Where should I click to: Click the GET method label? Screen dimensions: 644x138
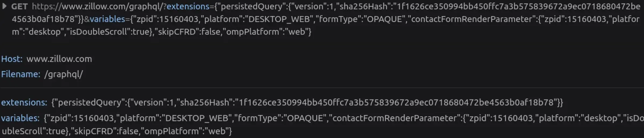tap(19, 6)
